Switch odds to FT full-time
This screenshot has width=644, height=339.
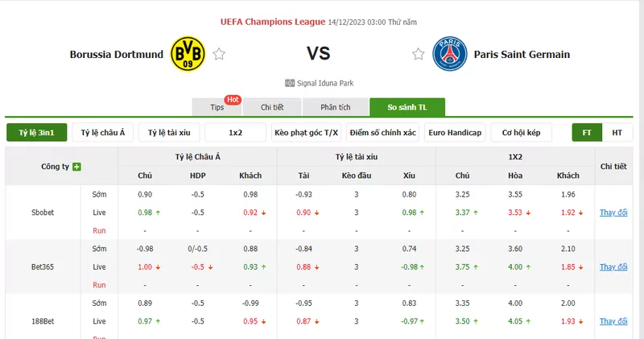point(587,133)
